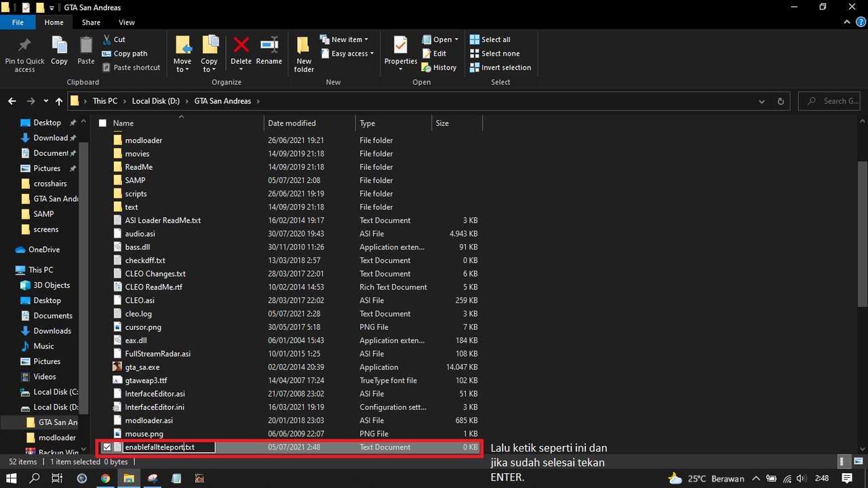Click the Cut scissors command

pos(114,39)
